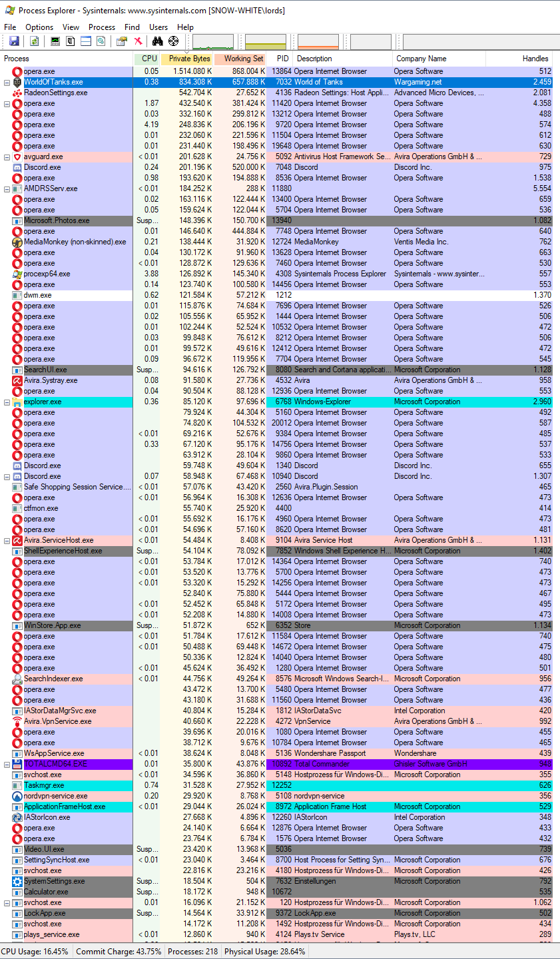Click 'CPU Usage: 16.45%' in status bar
This screenshot has width=560, height=959.
tap(35, 952)
